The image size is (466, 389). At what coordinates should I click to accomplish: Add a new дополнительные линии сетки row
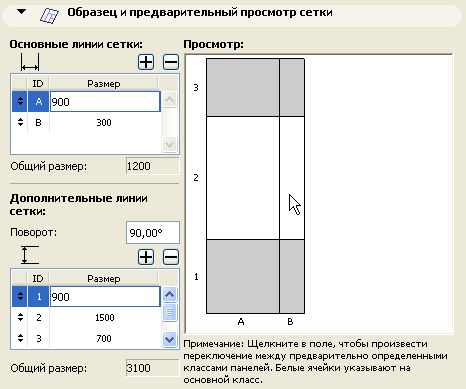tap(146, 257)
